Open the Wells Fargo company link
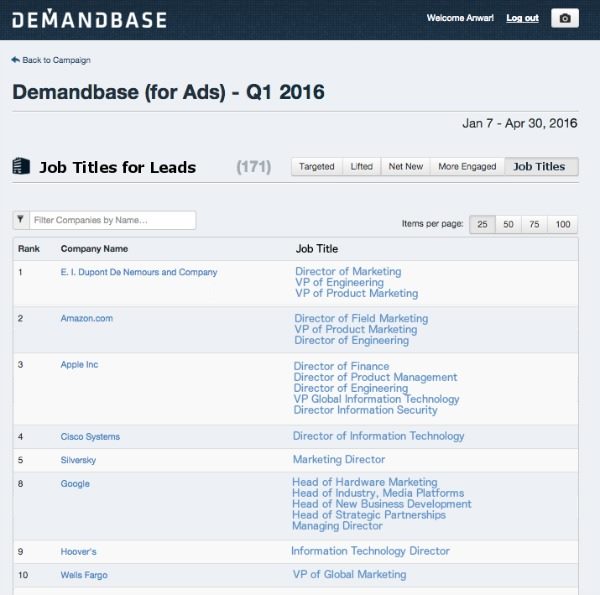 point(84,575)
